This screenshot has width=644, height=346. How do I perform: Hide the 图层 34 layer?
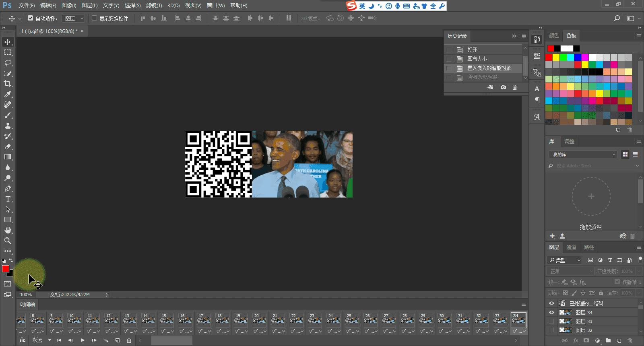pyautogui.click(x=551, y=313)
